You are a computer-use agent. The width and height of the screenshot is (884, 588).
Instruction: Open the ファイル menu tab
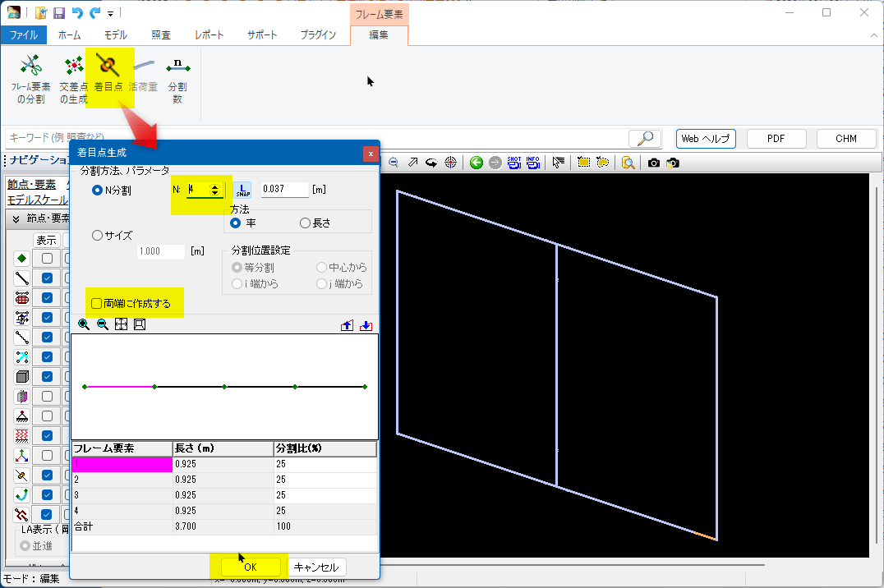point(24,35)
